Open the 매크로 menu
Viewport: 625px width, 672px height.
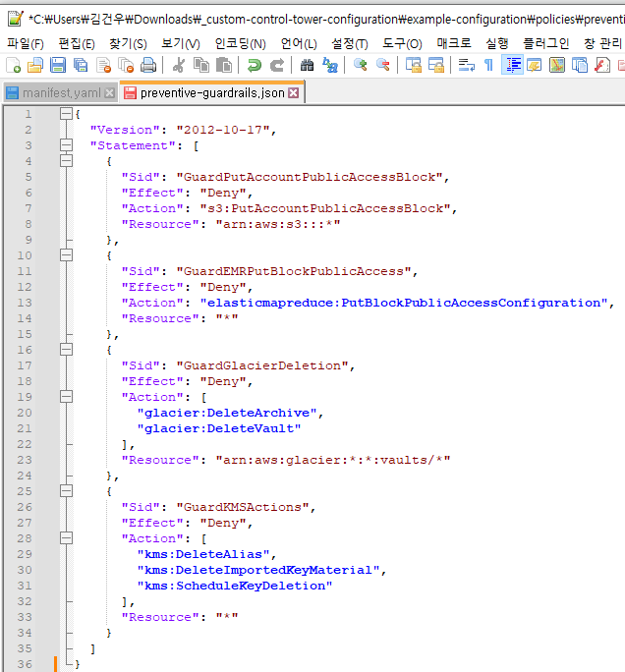(x=454, y=43)
